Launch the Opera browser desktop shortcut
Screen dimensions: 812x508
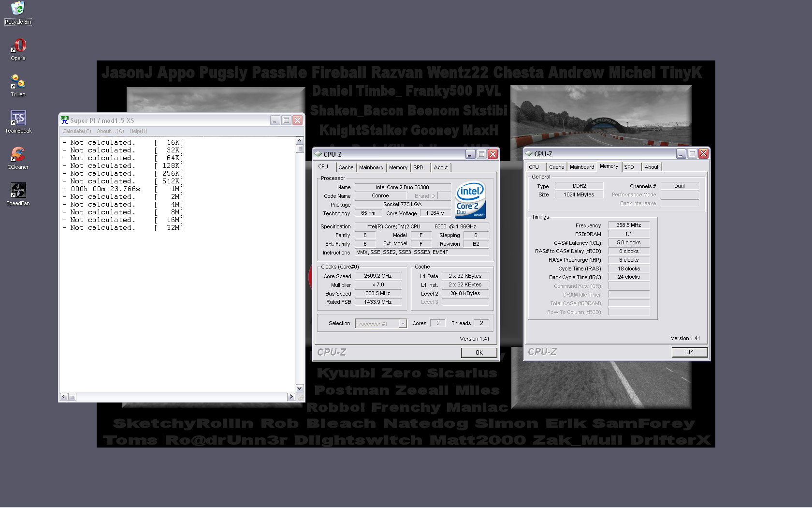[18, 50]
